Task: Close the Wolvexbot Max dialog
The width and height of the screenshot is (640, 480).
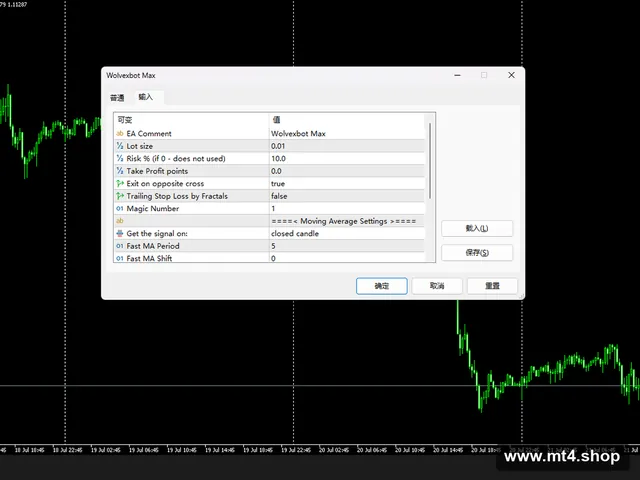Action: pyautogui.click(x=511, y=75)
